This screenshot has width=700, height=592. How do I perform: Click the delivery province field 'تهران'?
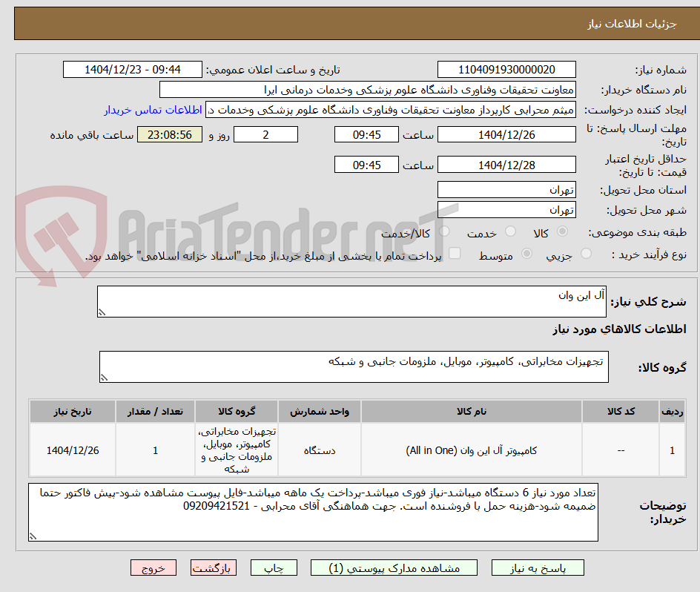click(x=506, y=190)
